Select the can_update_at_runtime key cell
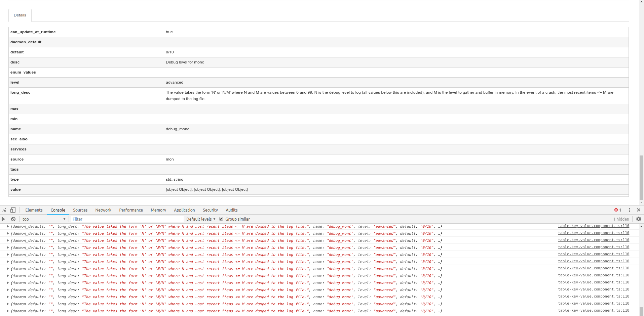Screen dimensions: 644x316 tap(86, 32)
